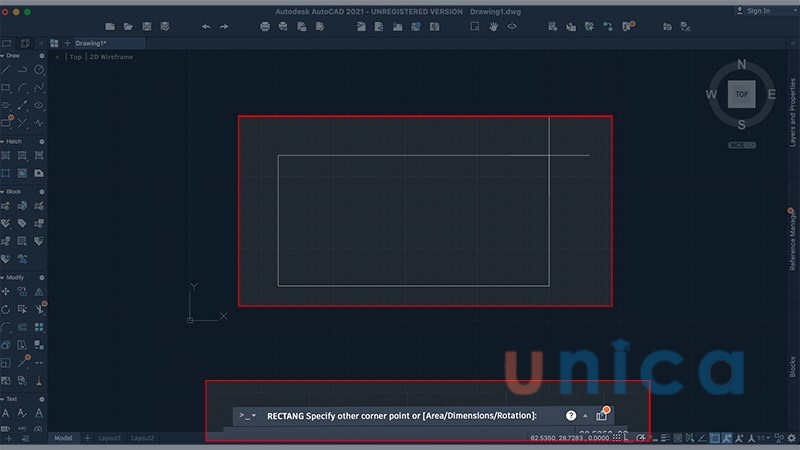This screenshot has height=450, width=800.
Task: Click the Insert Block icon
Action: 6,206
